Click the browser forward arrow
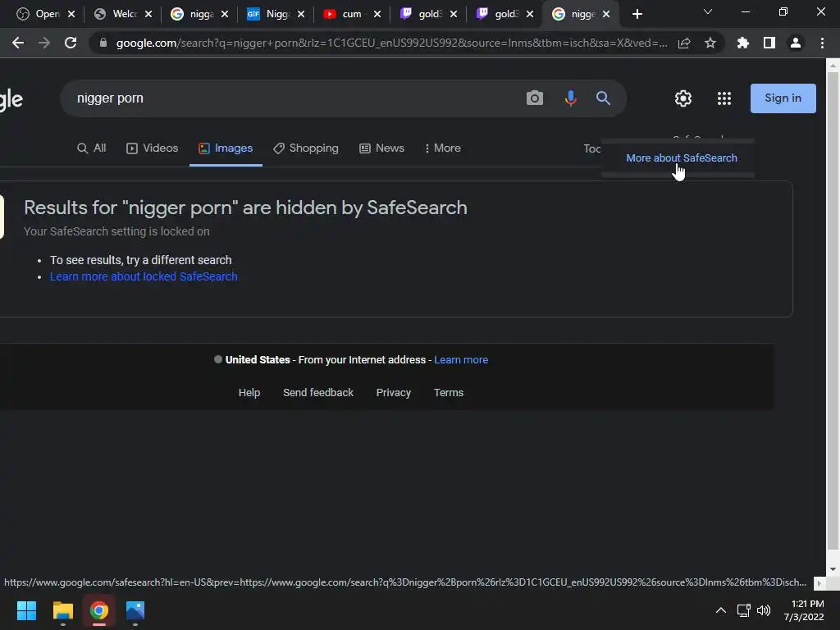Image resolution: width=840 pixels, height=630 pixels. pos(44,43)
